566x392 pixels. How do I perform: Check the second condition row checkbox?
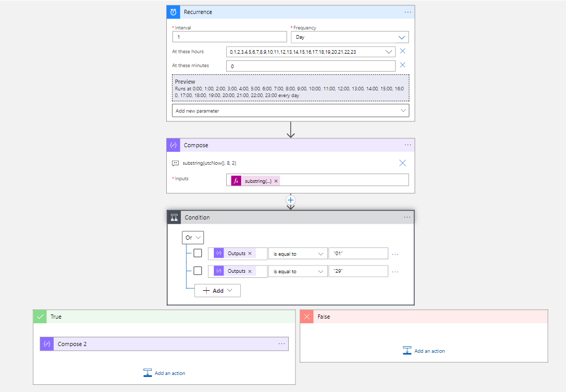click(x=198, y=271)
